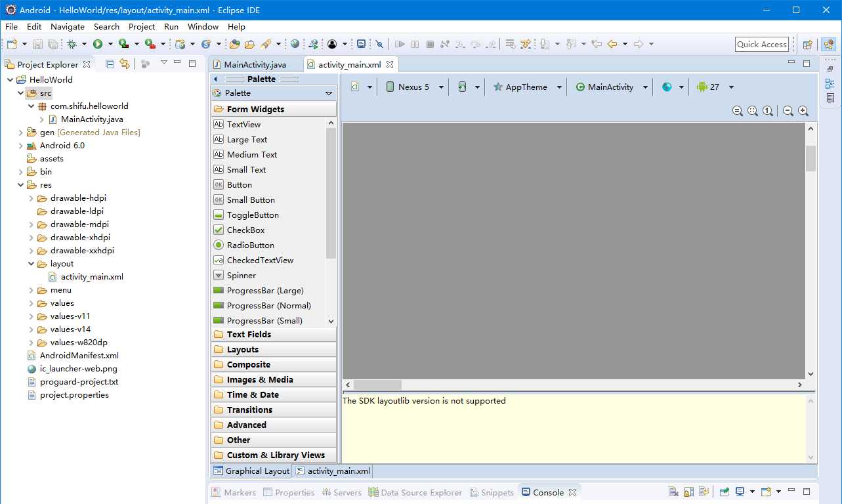The height and width of the screenshot is (504, 842).
Task: Click the Zoom to Fit icon
Action: [753, 111]
